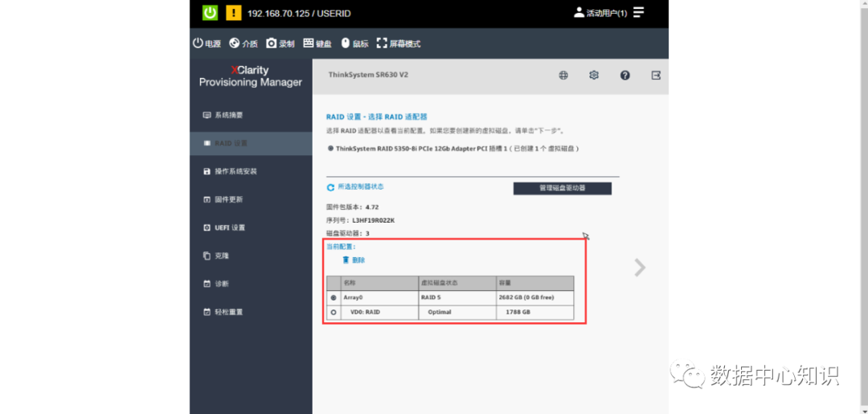Click the 'ThinkSystem SR630 V2' title
The image size is (868, 414).
coord(368,75)
